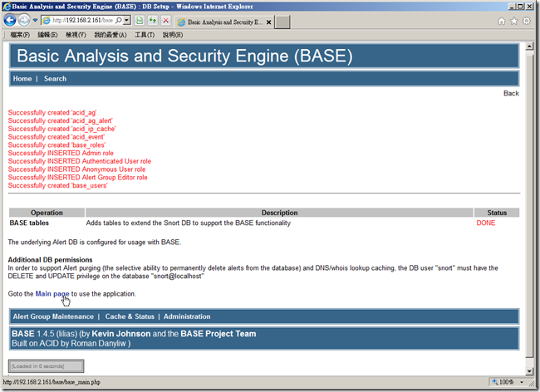The width and height of the screenshot is (540, 392).
Task: Open the 檢視(V) menu
Action: (x=76, y=35)
